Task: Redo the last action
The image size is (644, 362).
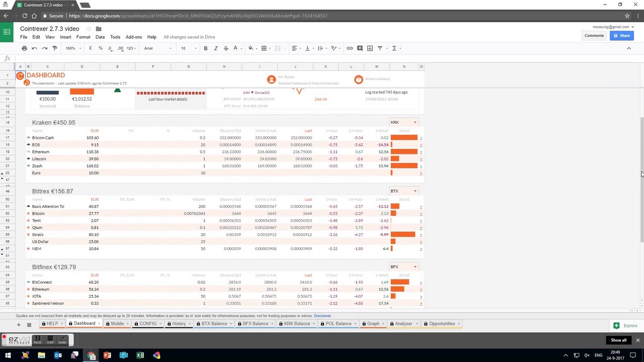Action: coord(45,48)
